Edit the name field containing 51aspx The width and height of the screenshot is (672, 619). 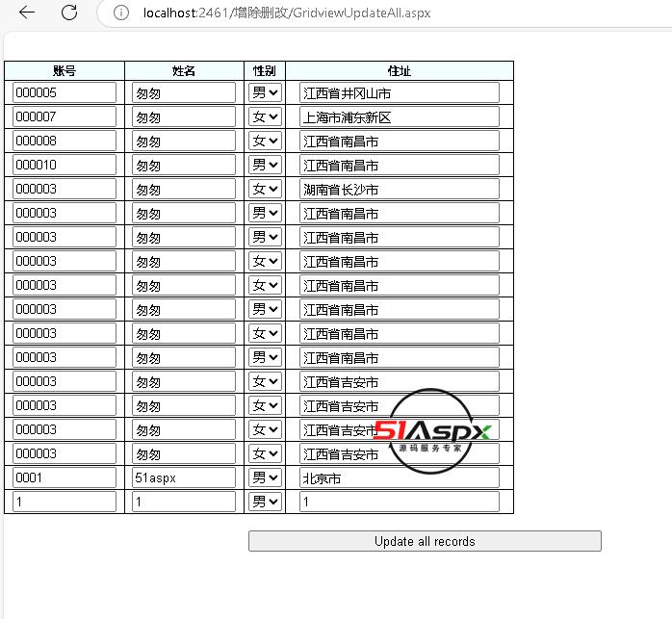coord(184,477)
